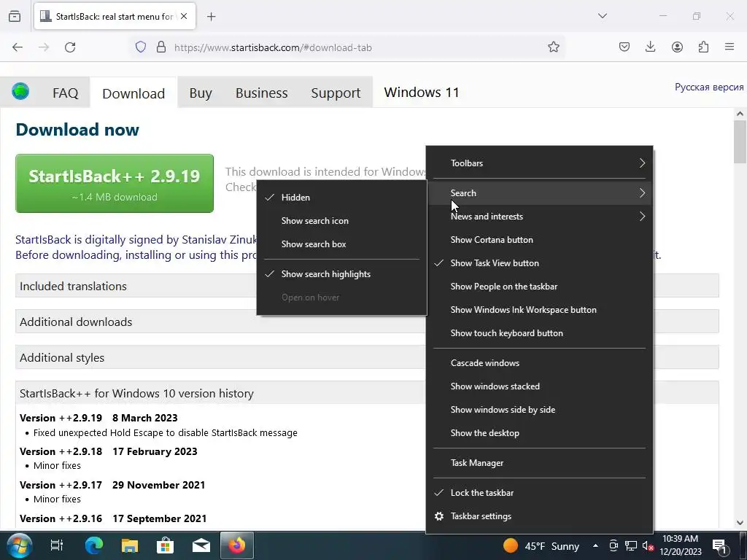Click the tracking protection shield icon
The height and width of the screenshot is (560, 747).
pyautogui.click(x=141, y=47)
